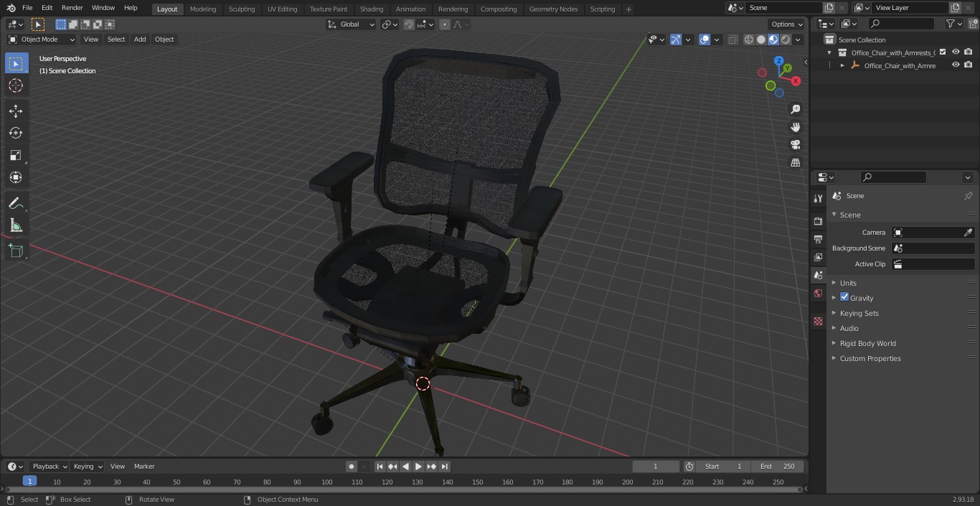Expand the Audio panel

pyautogui.click(x=849, y=328)
